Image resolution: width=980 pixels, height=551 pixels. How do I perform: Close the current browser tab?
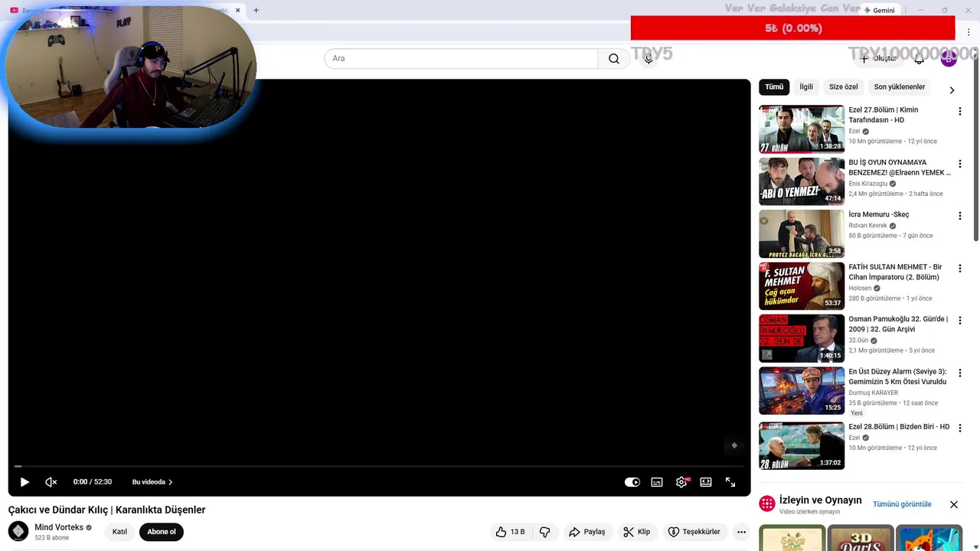237,10
